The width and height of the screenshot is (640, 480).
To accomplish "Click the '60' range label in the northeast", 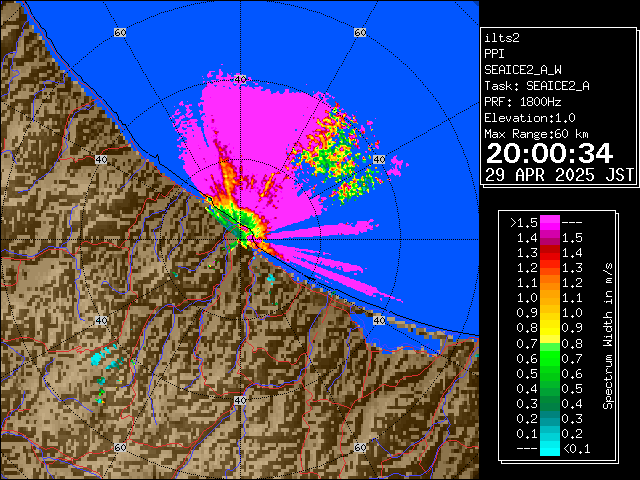I will pyautogui.click(x=360, y=32).
